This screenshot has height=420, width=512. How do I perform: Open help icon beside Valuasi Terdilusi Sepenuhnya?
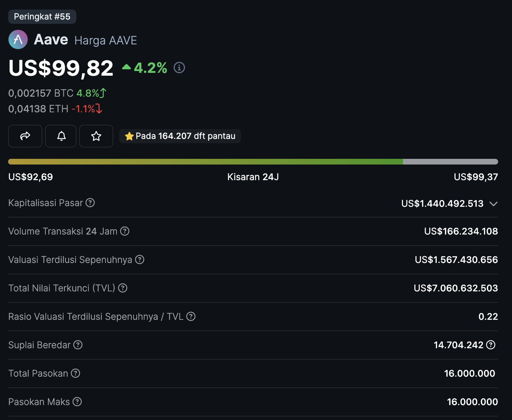coord(140,259)
